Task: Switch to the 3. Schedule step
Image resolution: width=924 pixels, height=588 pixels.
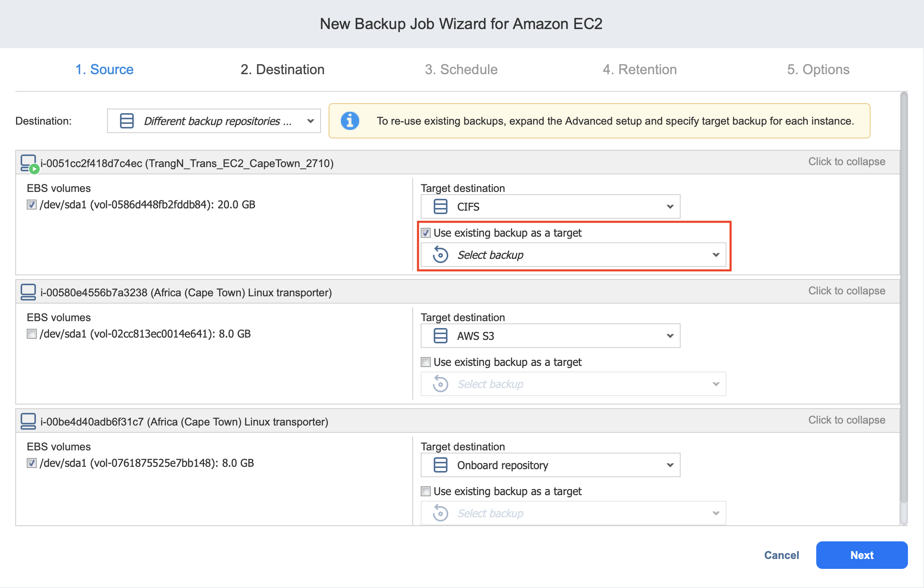Action: 461,70
